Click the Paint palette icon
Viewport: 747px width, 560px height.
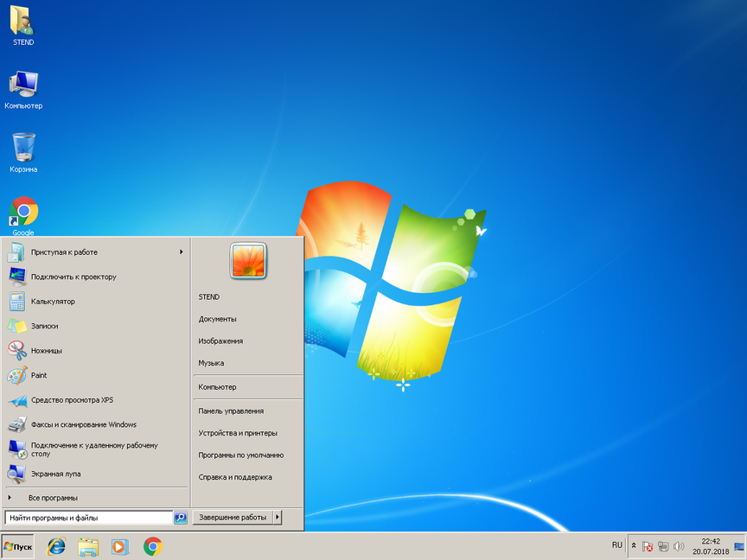[x=17, y=375]
